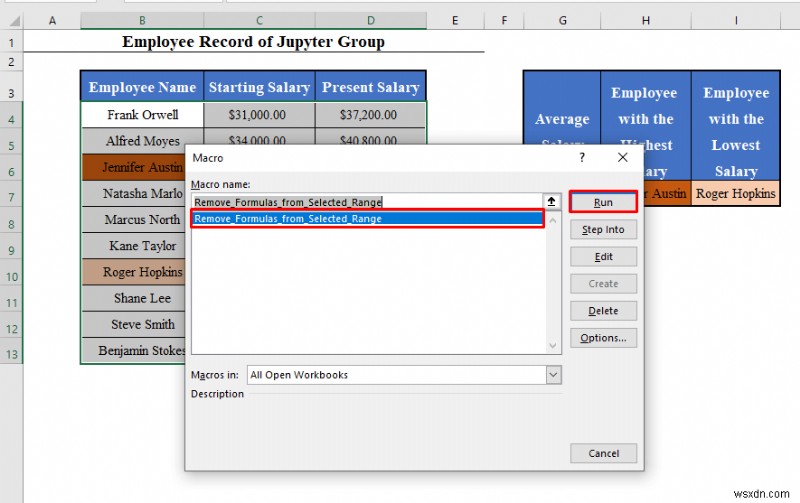Screen dimensions: 800x503
Task: Click the $37,200.00 cell
Action: [371, 115]
